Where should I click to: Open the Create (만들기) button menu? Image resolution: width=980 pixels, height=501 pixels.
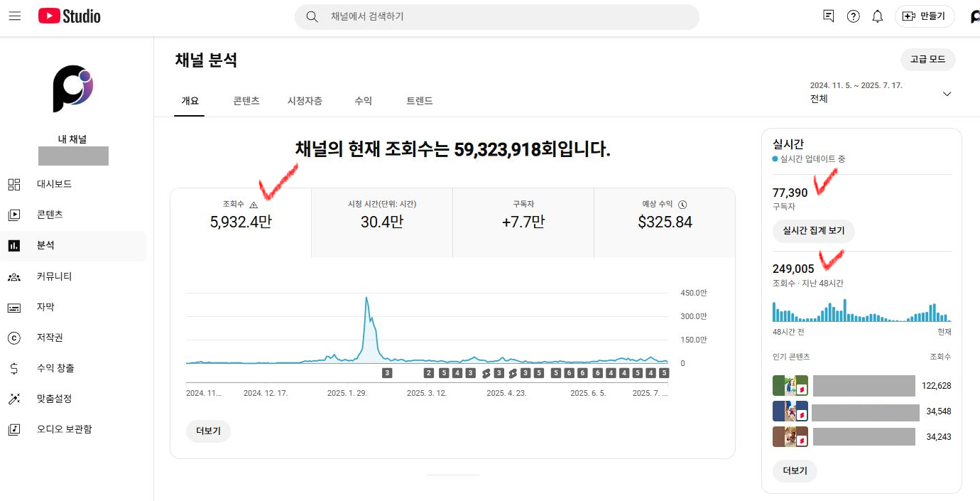(924, 16)
